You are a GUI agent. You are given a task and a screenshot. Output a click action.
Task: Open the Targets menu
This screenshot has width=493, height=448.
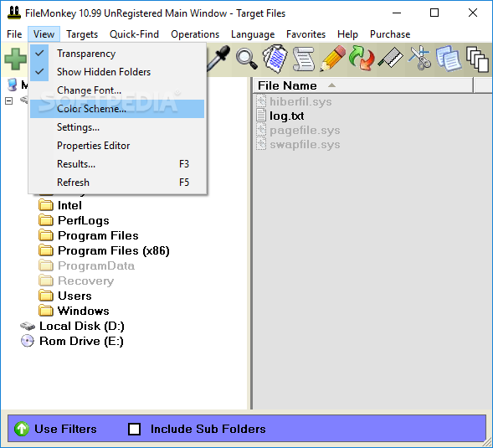click(x=82, y=34)
